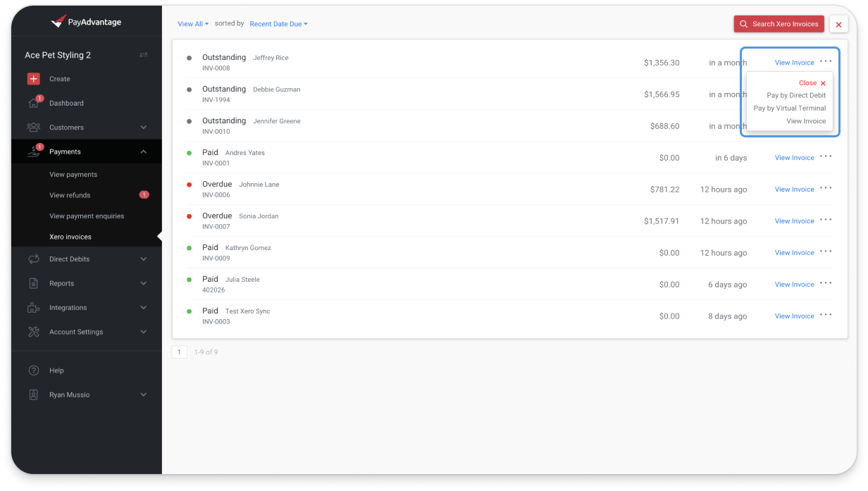Image resolution: width=868 pixels, height=491 pixels.
Task: Click customer name Jeffrey Rice
Action: [271, 58]
